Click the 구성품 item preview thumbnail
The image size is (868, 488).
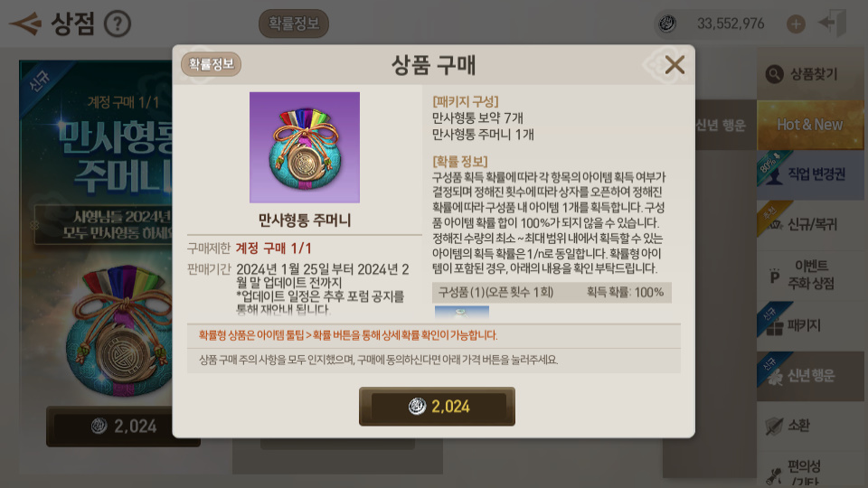tap(462, 312)
